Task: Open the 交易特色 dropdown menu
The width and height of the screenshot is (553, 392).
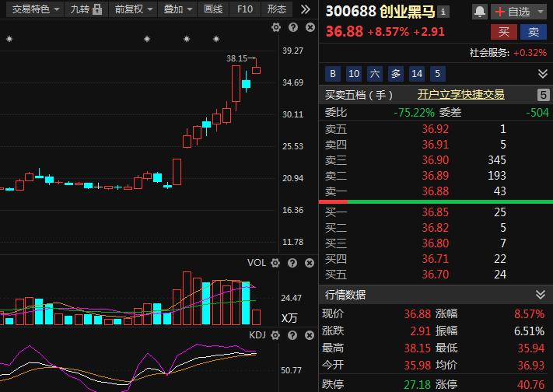Action: point(35,9)
